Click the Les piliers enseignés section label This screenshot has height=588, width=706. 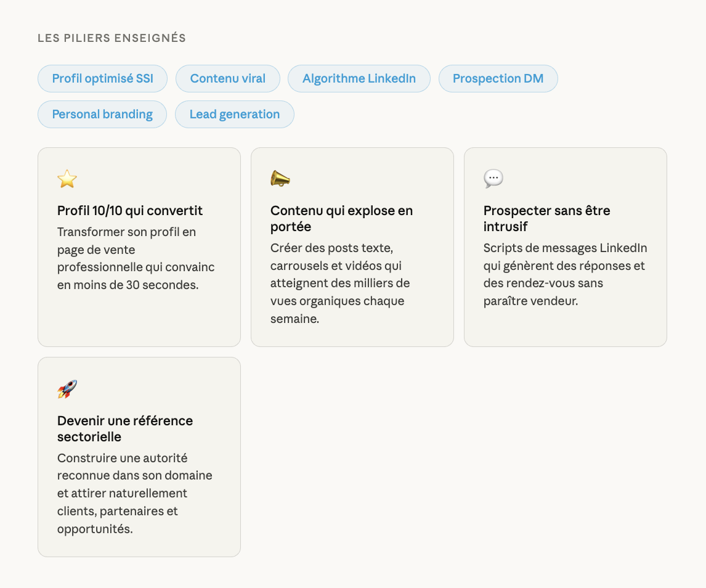[x=112, y=38]
